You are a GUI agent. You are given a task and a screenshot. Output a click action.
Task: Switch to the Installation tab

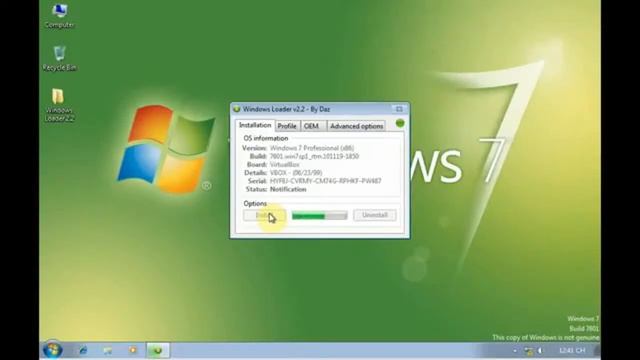pyautogui.click(x=255, y=125)
